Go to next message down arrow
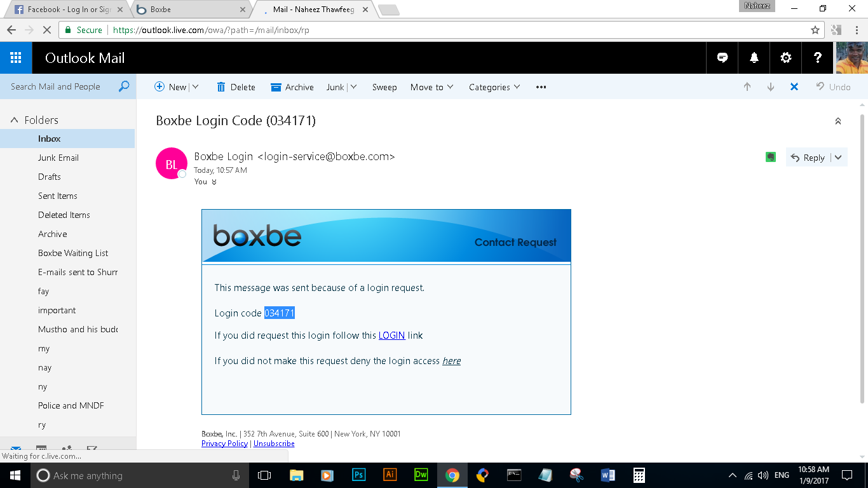The height and width of the screenshot is (488, 868). pyautogui.click(x=771, y=87)
